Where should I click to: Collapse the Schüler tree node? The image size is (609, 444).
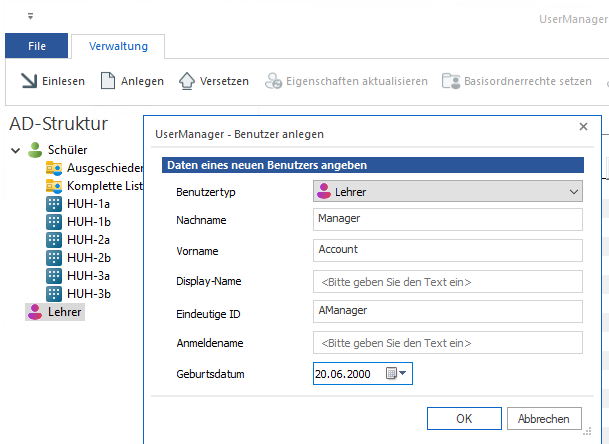(15, 150)
